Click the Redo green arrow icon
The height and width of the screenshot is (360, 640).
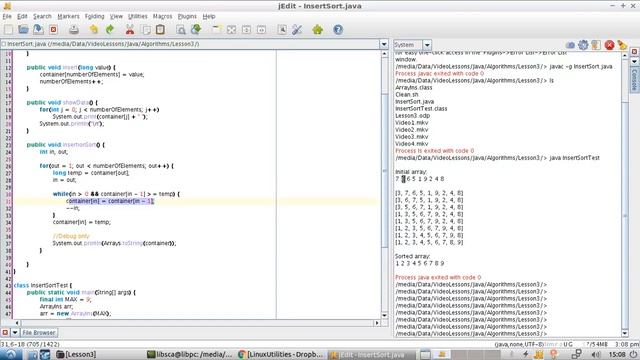click(x=109, y=29)
